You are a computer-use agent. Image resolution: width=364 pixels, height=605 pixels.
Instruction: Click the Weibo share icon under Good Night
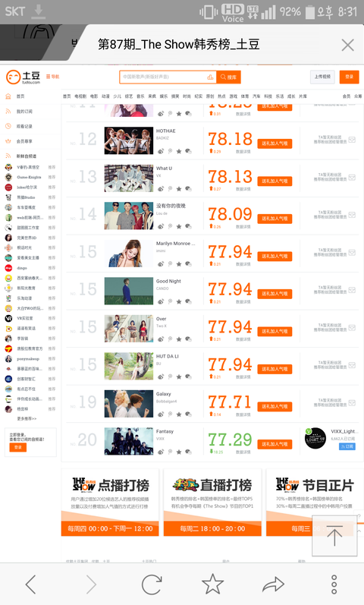(161, 301)
